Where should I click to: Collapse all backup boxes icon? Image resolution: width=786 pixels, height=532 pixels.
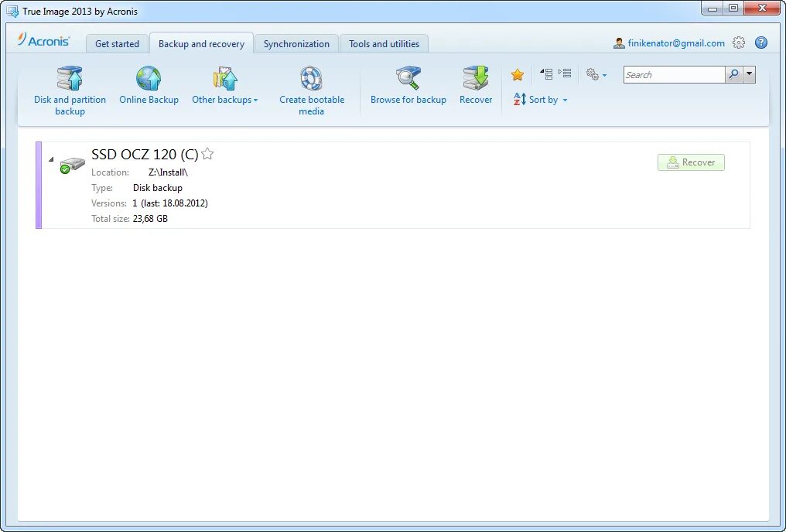point(546,74)
